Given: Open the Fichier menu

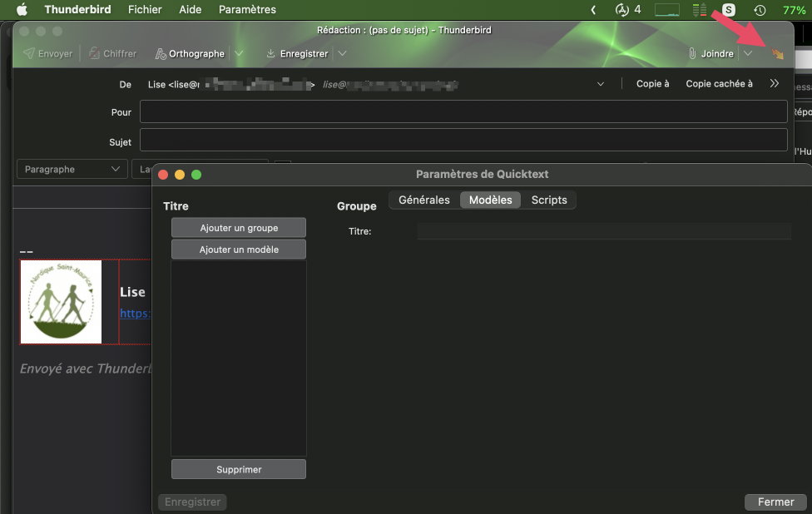Looking at the screenshot, I should pos(145,10).
